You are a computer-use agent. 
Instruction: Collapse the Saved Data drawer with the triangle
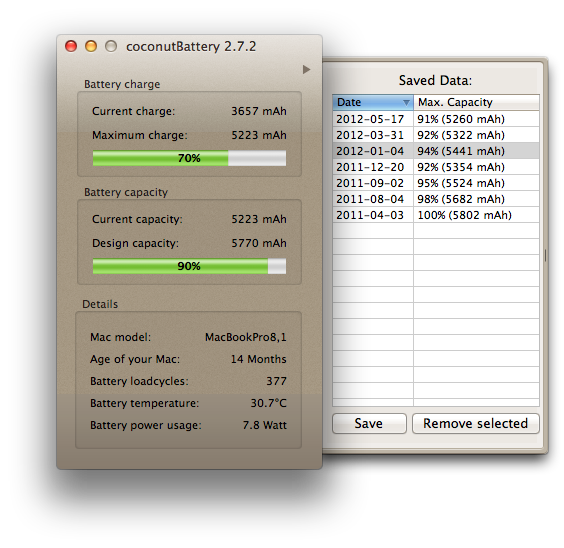(x=306, y=69)
